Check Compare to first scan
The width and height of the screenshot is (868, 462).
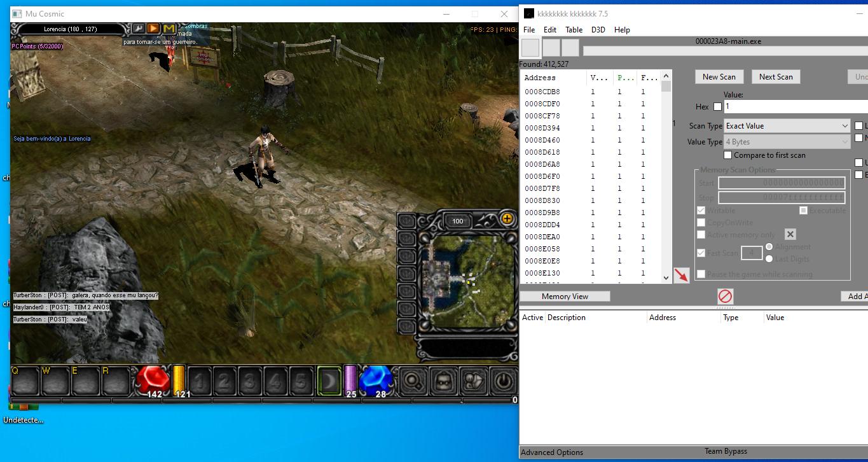pyautogui.click(x=727, y=155)
